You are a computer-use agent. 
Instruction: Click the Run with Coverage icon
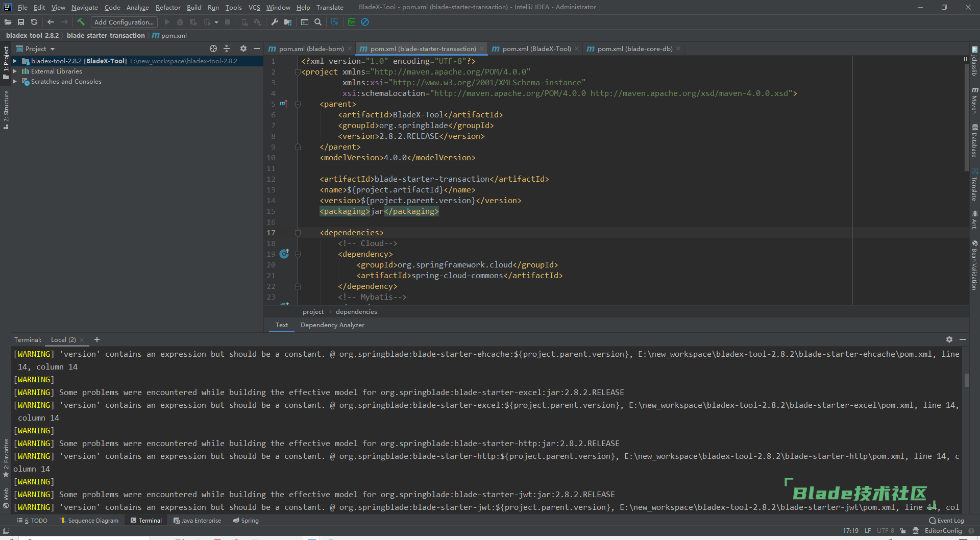click(x=193, y=22)
